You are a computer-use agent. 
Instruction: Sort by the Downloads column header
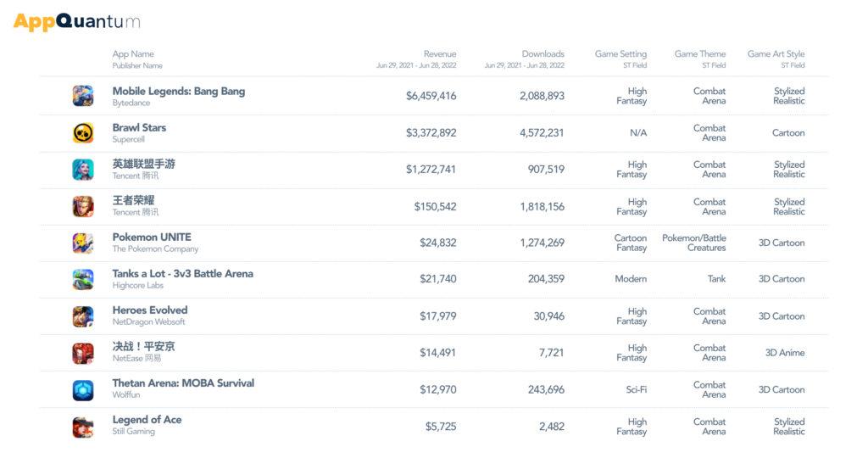pyautogui.click(x=543, y=53)
